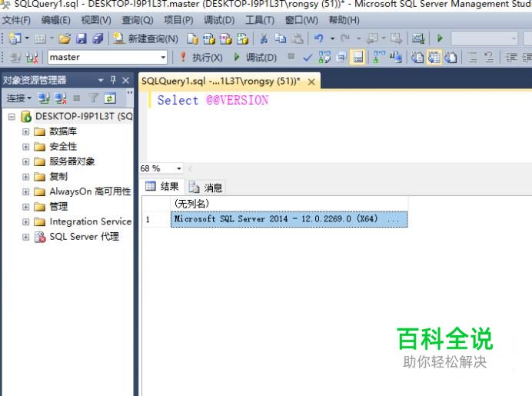Screen dimensions: 532x396
Task: Toggle Include Actual Execution Plan
Action: [379, 58]
